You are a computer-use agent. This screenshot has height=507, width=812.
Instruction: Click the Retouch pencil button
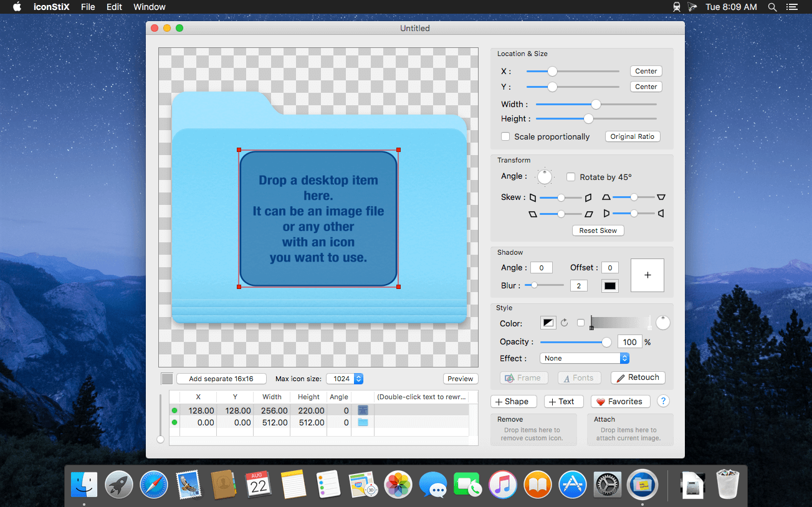coord(638,377)
